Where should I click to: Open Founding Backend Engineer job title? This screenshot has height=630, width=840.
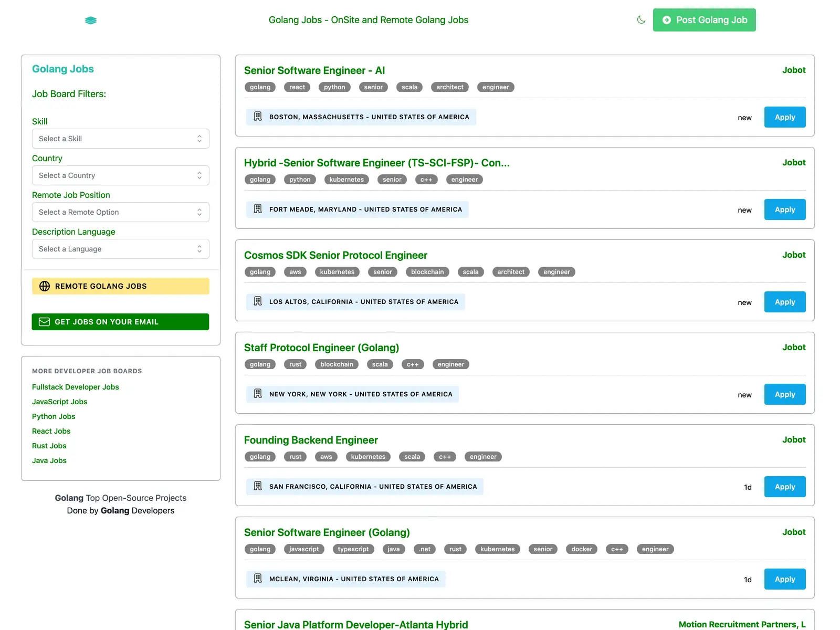[x=311, y=440]
